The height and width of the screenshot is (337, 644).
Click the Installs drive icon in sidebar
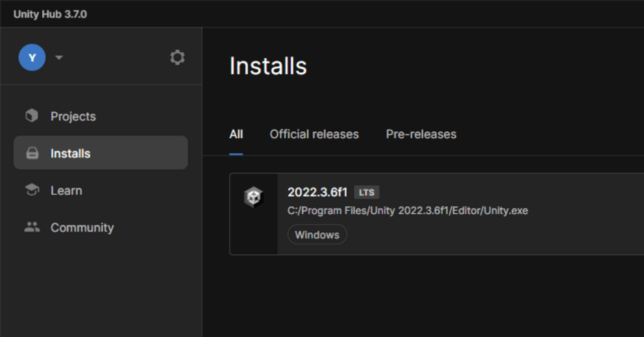[32, 153]
